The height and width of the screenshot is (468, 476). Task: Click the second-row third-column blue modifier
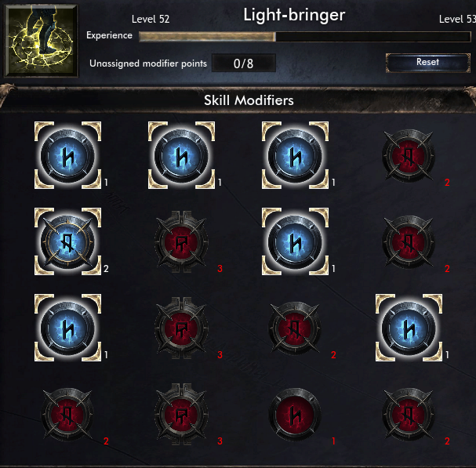click(x=295, y=241)
